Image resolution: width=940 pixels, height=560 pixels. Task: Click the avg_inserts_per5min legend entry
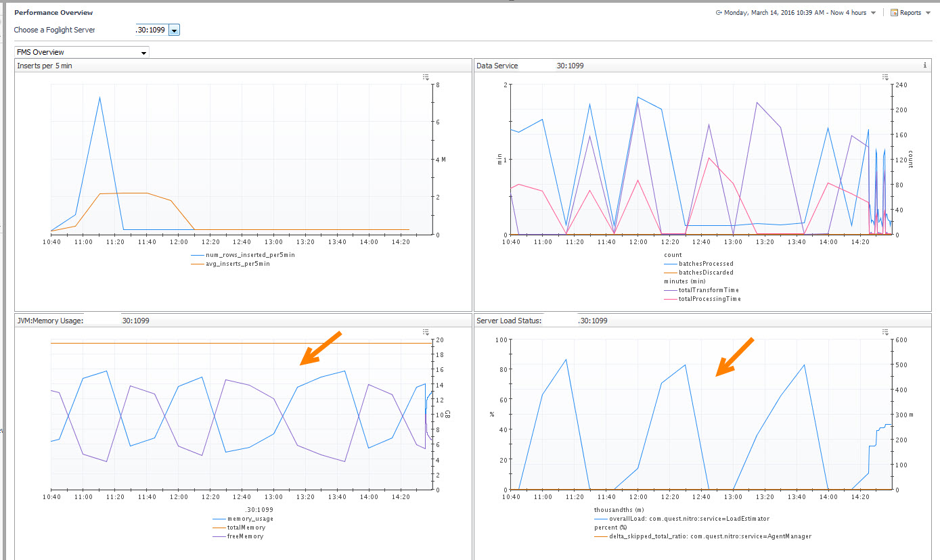(x=231, y=264)
